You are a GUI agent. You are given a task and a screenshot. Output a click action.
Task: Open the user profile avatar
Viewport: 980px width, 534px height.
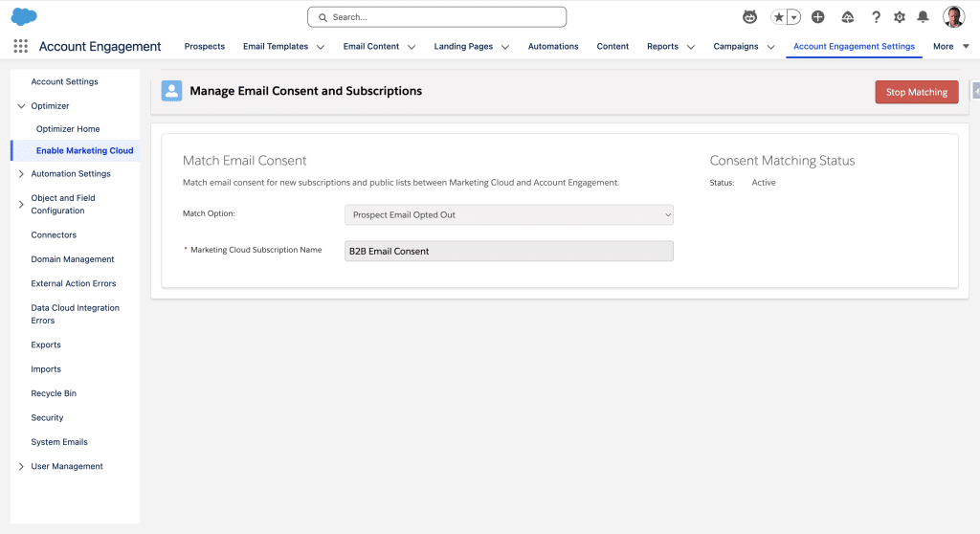pos(953,16)
